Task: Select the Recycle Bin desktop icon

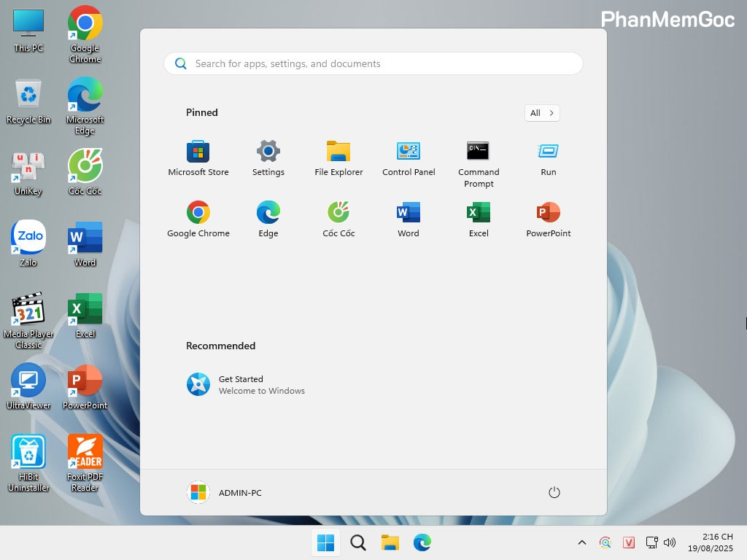Action: pyautogui.click(x=28, y=101)
